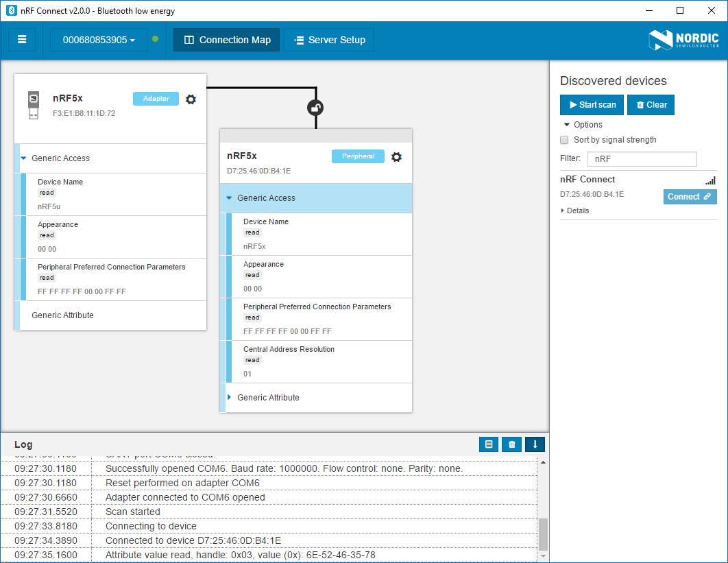Click the unlocked padlock connection icon
This screenshot has width=728, height=563.
point(316,108)
